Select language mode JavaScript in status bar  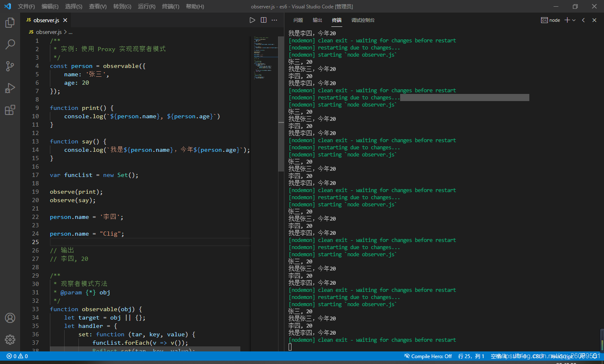coord(561,356)
